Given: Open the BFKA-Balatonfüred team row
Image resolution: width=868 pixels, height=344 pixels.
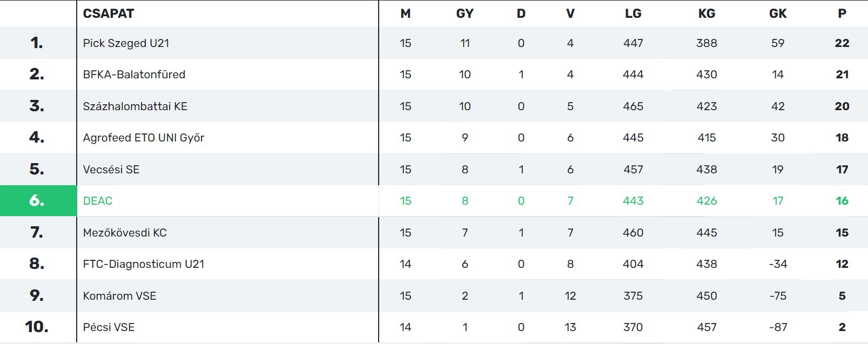Looking at the screenshot, I should 134,75.
